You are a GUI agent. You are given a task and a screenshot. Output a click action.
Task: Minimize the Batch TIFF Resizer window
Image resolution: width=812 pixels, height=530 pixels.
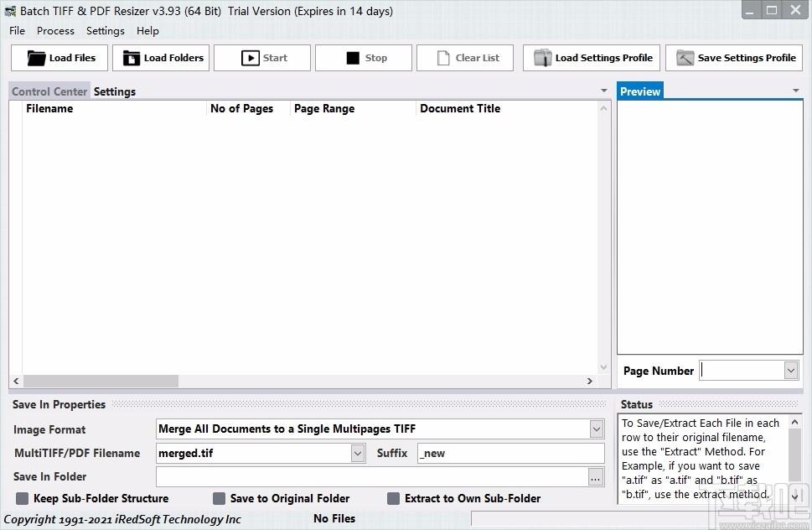point(749,10)
